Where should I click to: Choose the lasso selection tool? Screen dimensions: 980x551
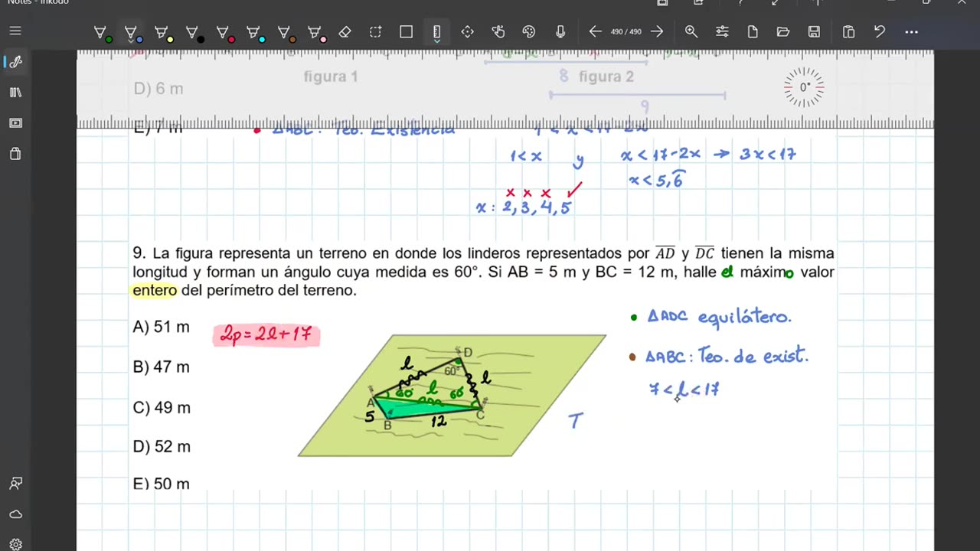pos(375,32)
